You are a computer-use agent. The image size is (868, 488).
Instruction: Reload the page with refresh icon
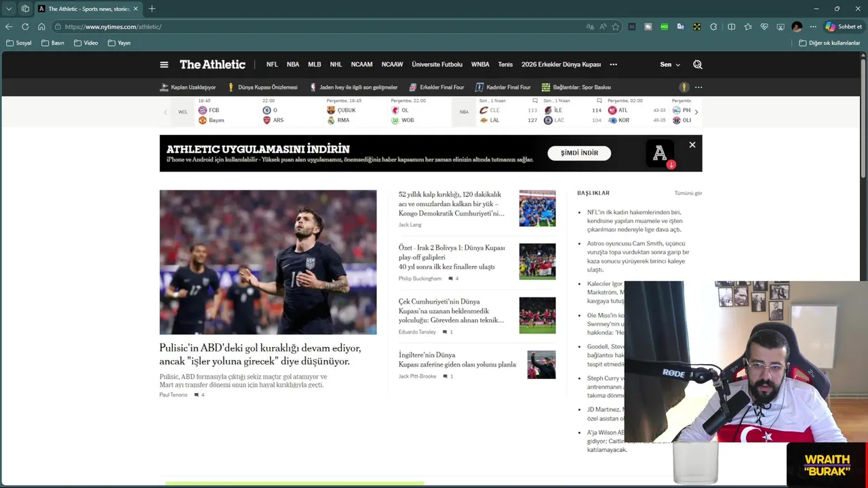coord(25,26)
